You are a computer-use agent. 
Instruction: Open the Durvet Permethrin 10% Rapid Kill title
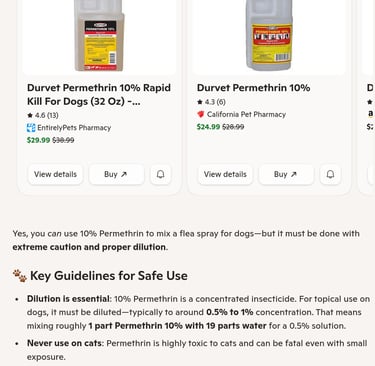tap(99, 94)
